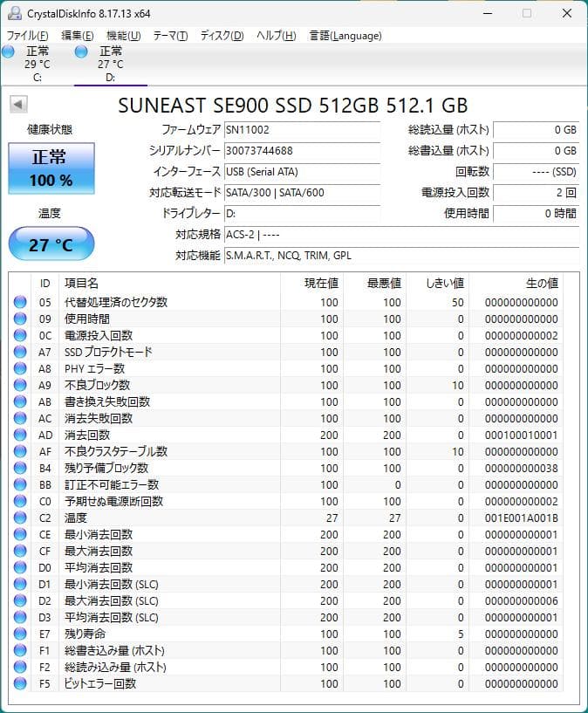The width and height of the screenshot is (588, 713).
Task: Click status dot beside 代替処理済のセクタ数 row
Action: click(x=22, y=301)
